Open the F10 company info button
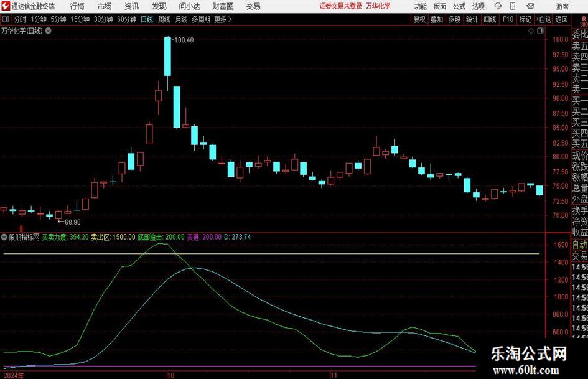The width and height of the screenshot is (588, 379). pos(508,19)
